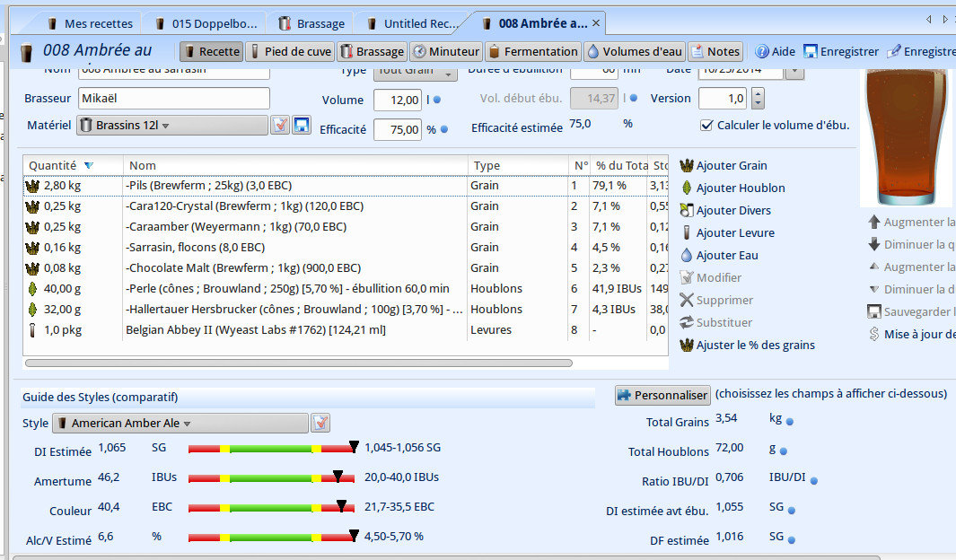Click the second Enregistrer pen icon
The width and height of the screenshot is (956, 560).
(894, 52)
